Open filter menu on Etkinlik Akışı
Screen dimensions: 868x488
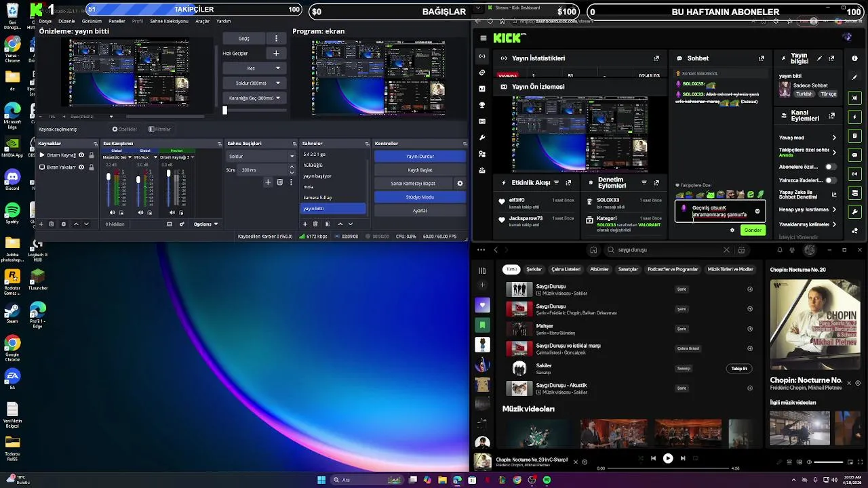(557, 182)
